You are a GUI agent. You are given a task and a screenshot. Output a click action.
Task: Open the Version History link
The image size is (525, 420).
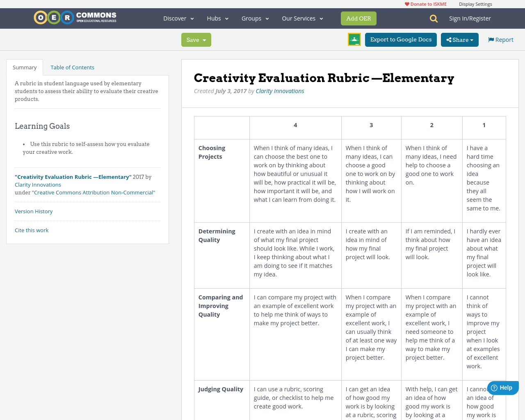click(34, 211)
